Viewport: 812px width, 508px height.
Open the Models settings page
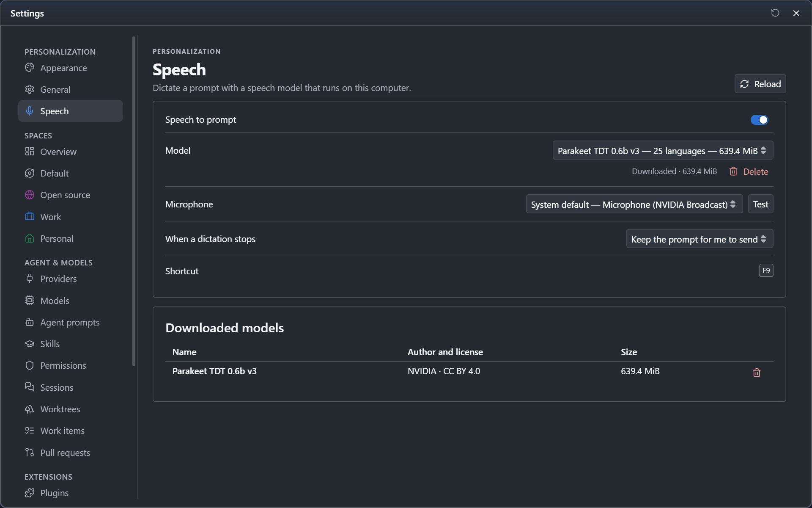click(71, 301)
